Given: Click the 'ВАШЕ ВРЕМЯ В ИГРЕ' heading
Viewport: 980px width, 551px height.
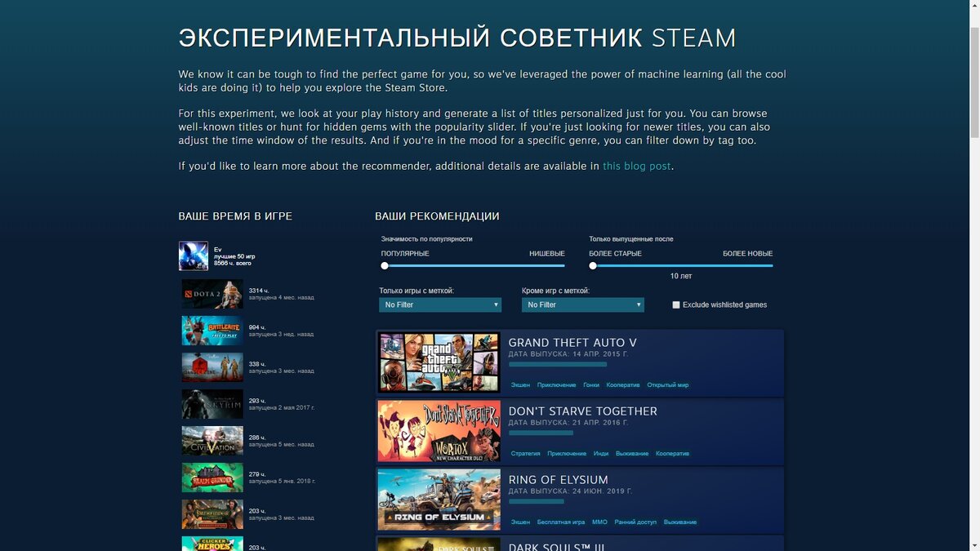Looking at the screenshot, I should click(x=235, y=216).
